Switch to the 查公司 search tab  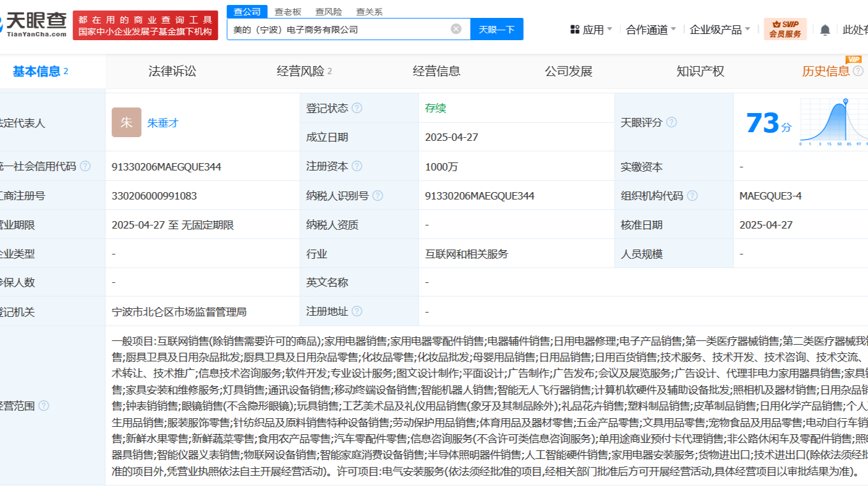tap(247, 11)
